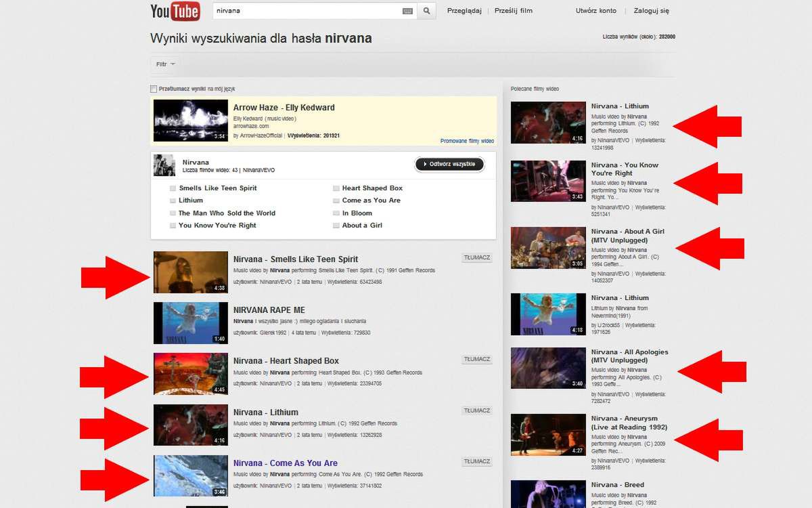812x508 pixels.
Task: Click the YouTube logo
Action: tap(175, 11)
